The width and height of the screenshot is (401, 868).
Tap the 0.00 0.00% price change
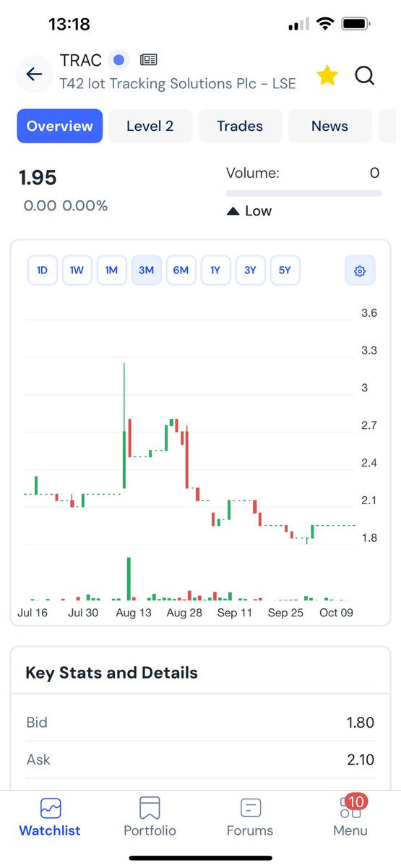click(66, 206)
